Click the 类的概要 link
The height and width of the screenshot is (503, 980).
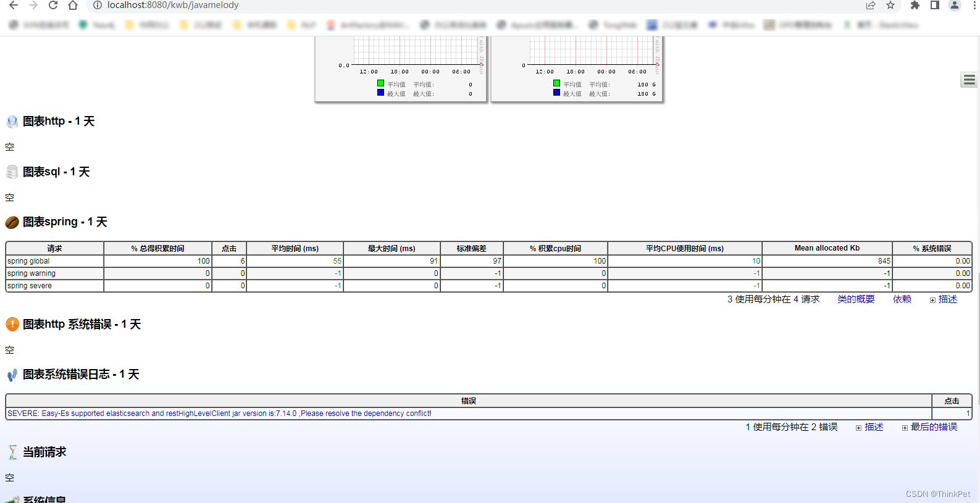click(856, 299)
